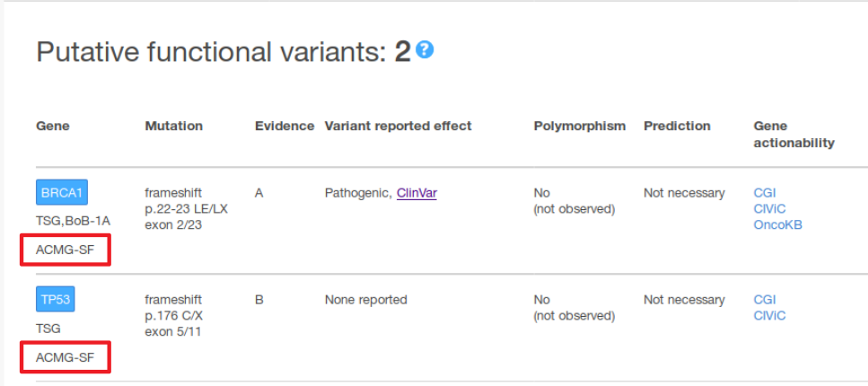The image size is (868, 386).
Task: Follow the ClinVar link for BRCA1
Action: tap(416, 193)
